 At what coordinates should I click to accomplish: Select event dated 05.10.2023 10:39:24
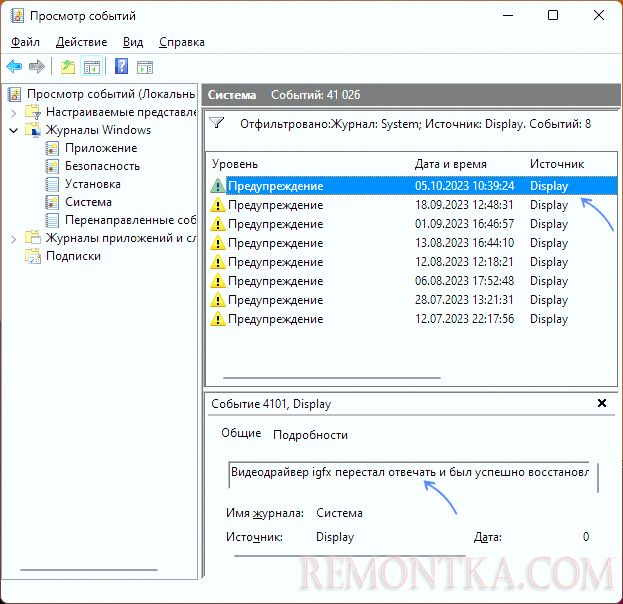point(411,186)
